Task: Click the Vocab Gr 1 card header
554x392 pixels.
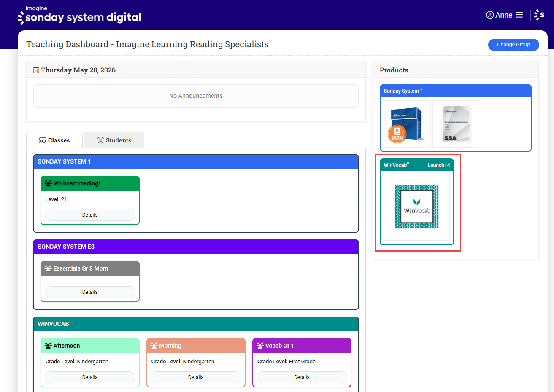Action: point(302,346)
